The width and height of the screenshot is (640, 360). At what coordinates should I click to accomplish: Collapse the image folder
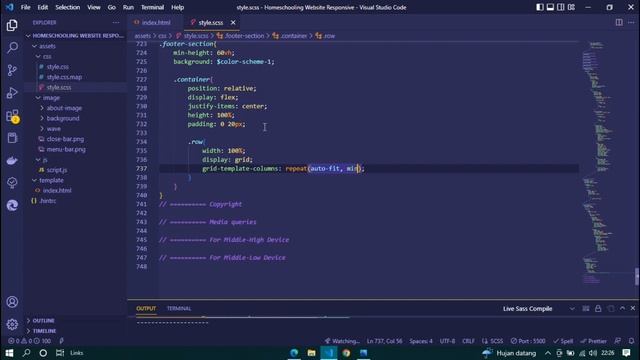(x=51, y=98)
